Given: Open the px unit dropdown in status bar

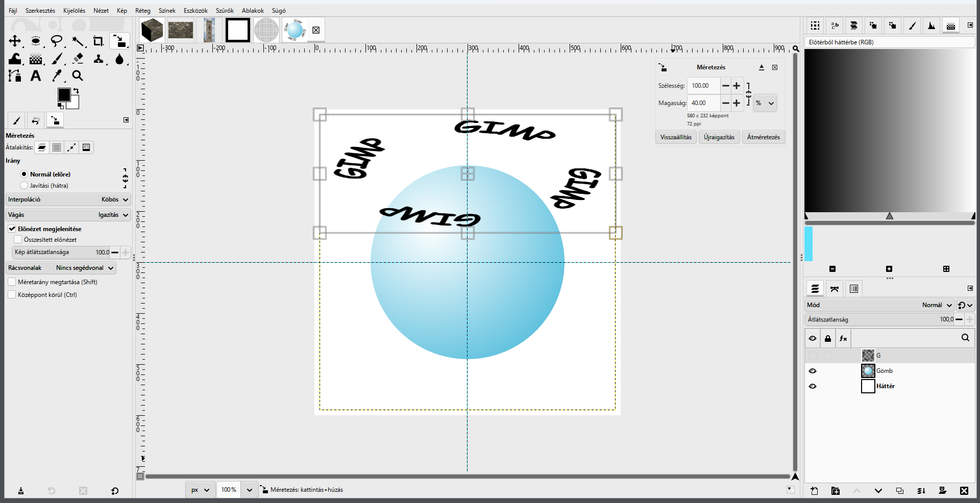Looking at the screenshot, I should [x=200, y=490].
